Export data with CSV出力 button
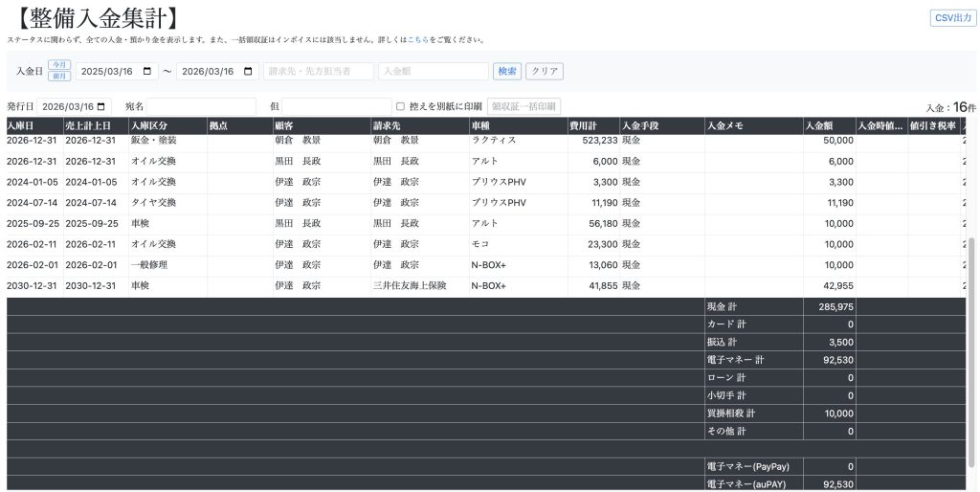 tap(952, 18)
